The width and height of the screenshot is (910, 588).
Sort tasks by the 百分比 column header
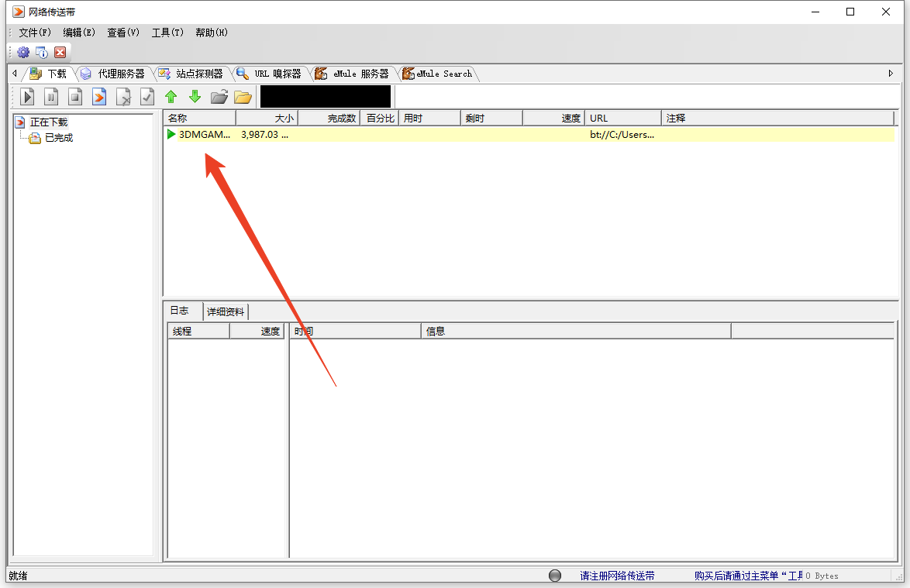(380, 119)
